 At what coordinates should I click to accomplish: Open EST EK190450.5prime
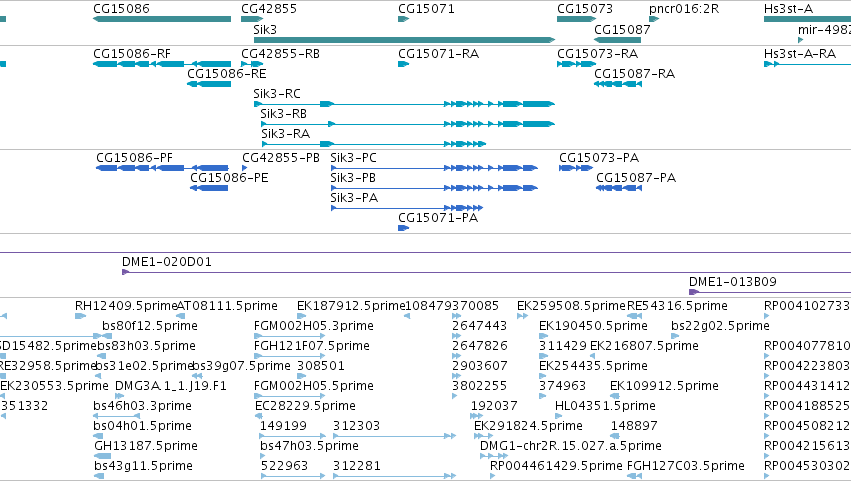coord(593,326)
